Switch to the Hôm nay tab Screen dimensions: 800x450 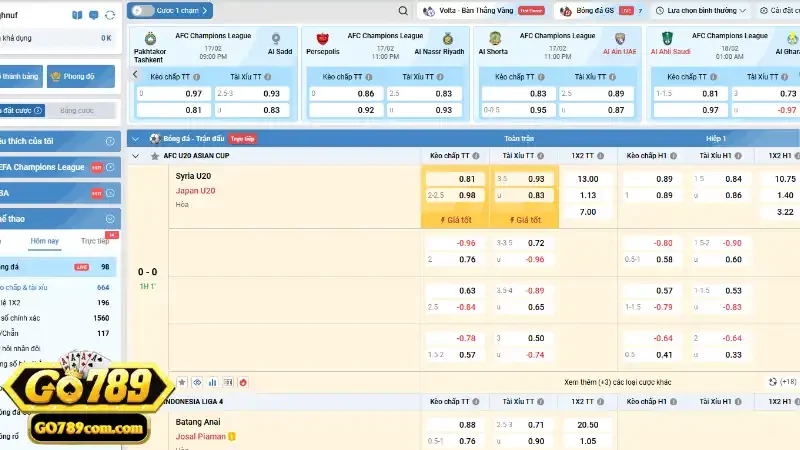click(44, 241)
